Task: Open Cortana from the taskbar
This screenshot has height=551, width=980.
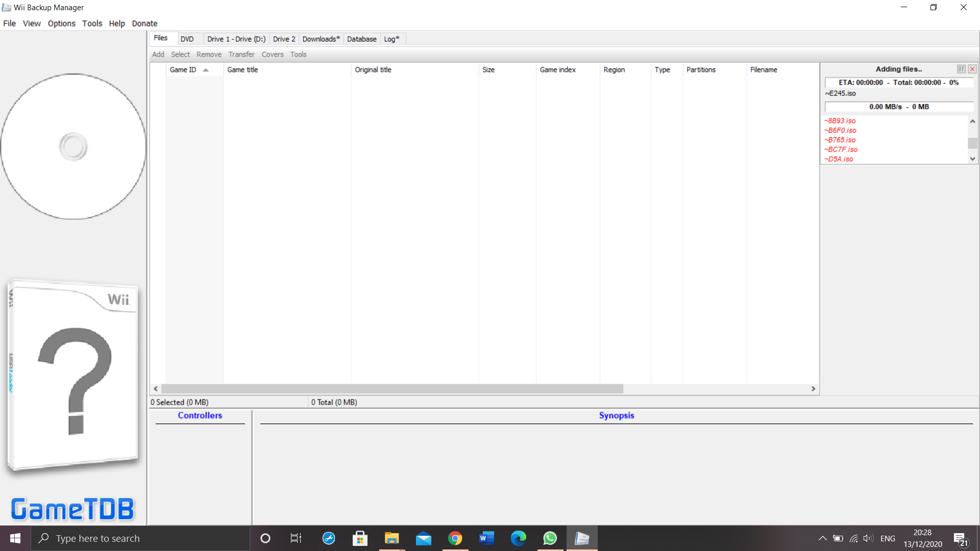Action: 265,538
